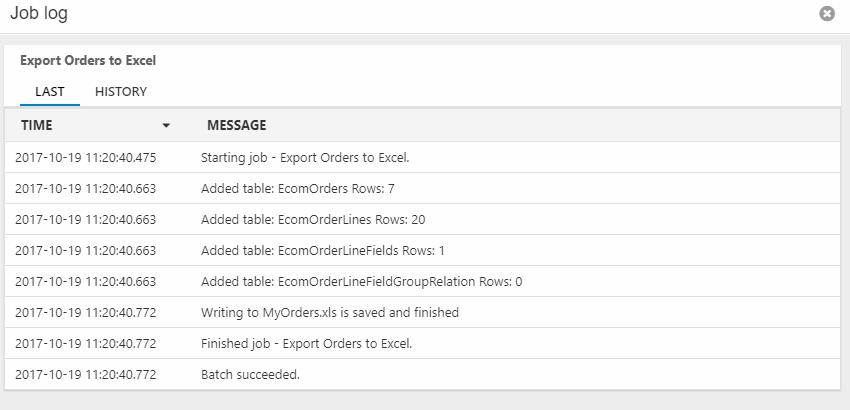Open the HISTORY tab
The height and width of the screenshot is (410, 850).
point(121,92)
